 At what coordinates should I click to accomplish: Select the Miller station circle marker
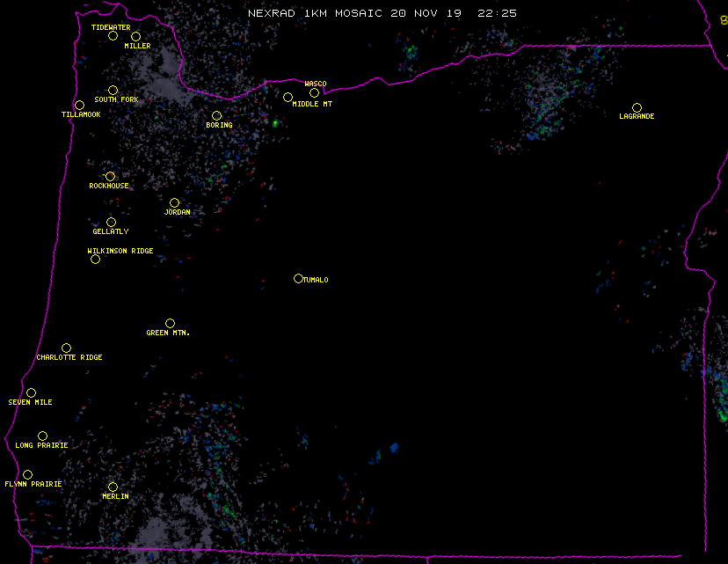point(135,36)
